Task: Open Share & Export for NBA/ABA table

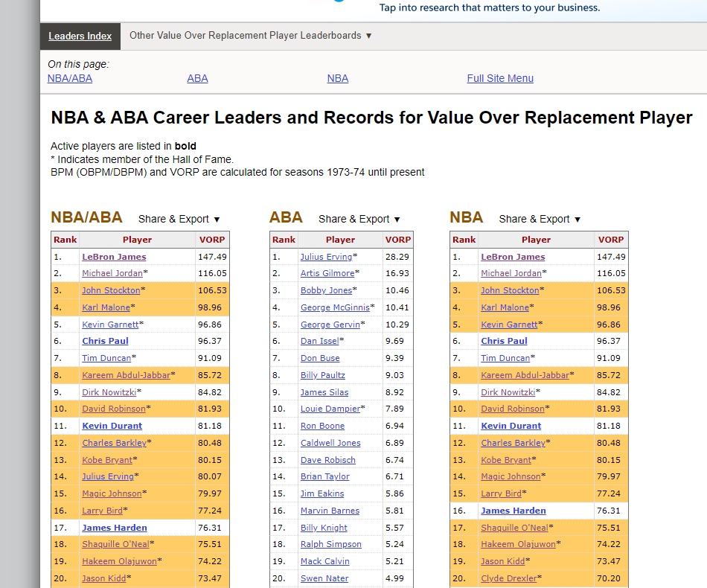Action: [x=179, y=219]
